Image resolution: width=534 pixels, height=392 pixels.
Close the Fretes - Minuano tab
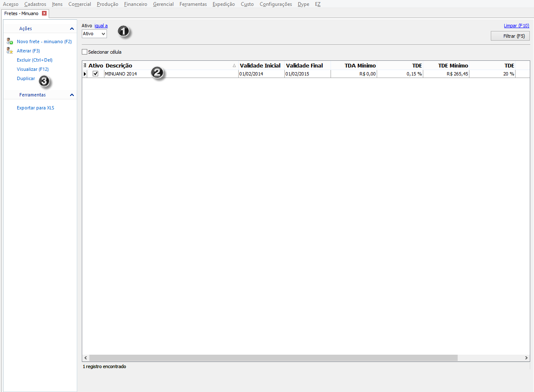tap(44, 13)
